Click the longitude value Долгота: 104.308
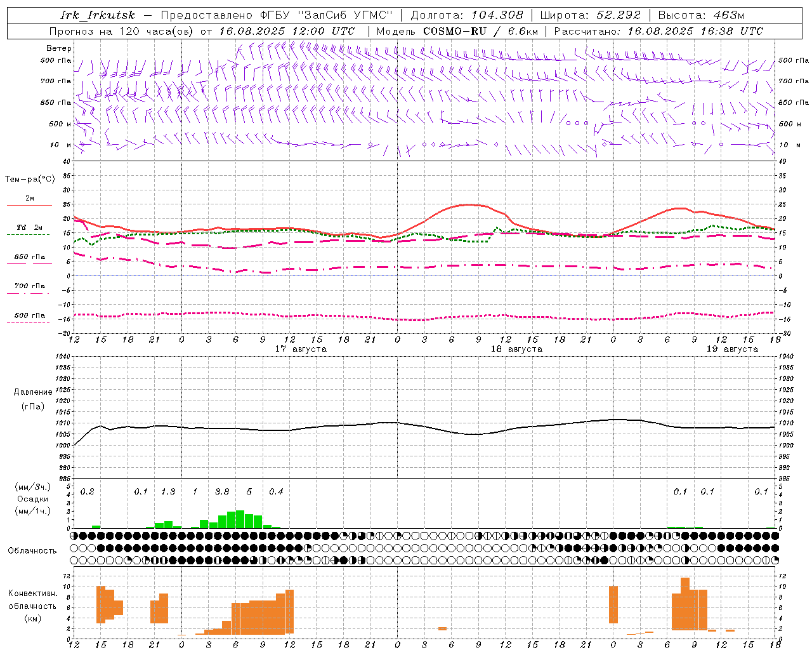Image resolution: width=812 pixels, height=650 pixels. tap(467, 15)
